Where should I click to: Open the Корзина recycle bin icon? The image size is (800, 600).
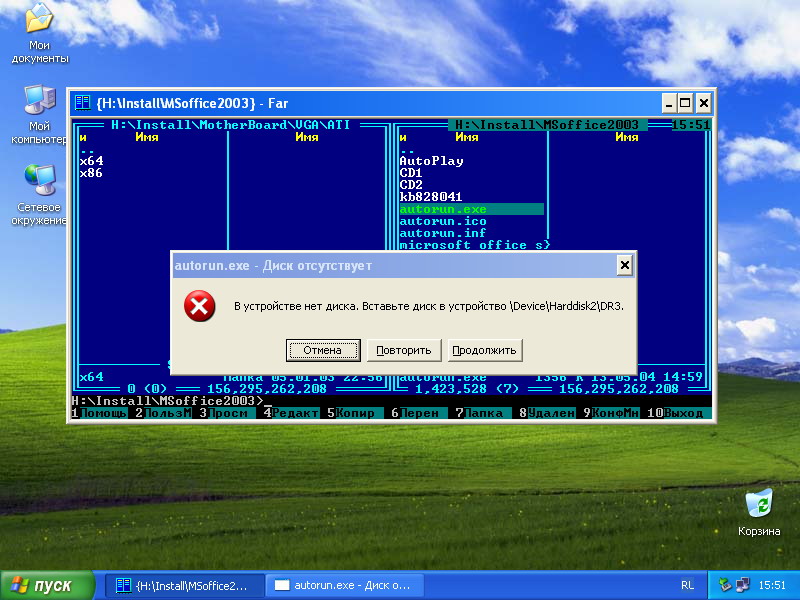[759, 513]
